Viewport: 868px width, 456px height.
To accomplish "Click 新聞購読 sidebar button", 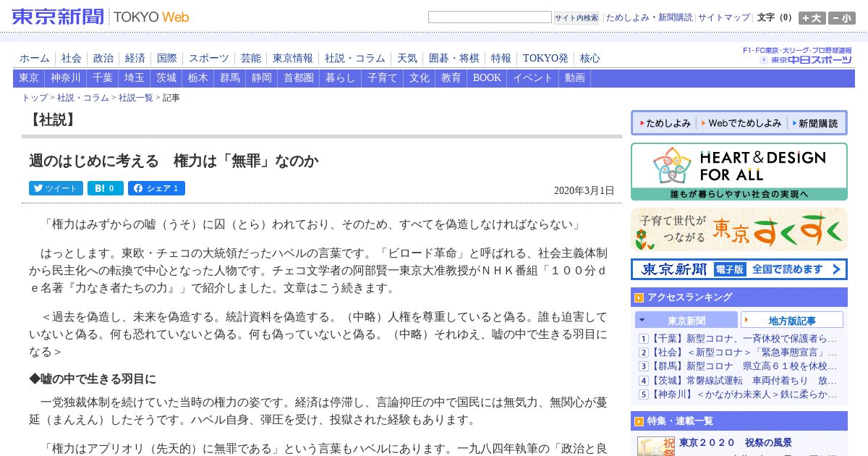I will coord(816,123).
